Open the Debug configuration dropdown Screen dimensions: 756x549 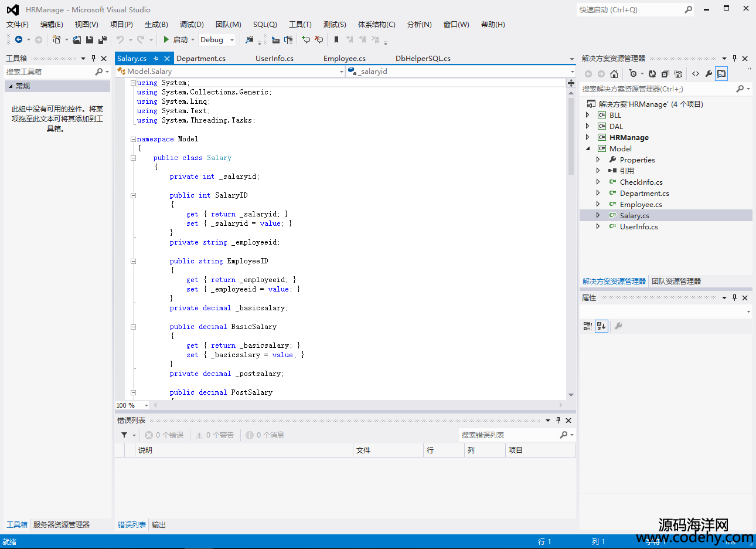(232, 40)
